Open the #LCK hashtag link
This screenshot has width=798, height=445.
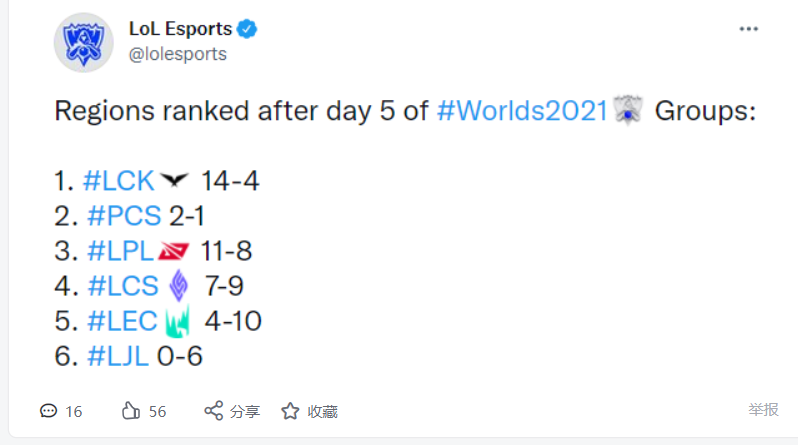click(x=119, y=181)
